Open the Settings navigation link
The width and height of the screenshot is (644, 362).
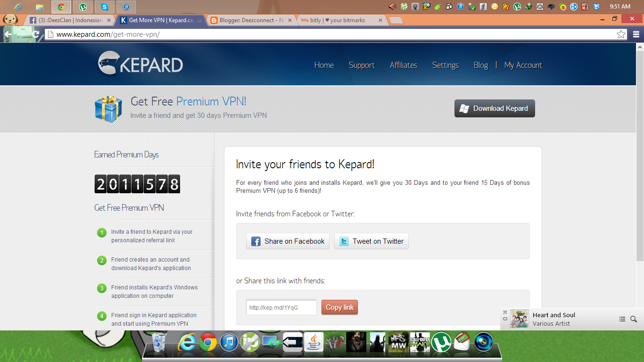coord(446,65)
